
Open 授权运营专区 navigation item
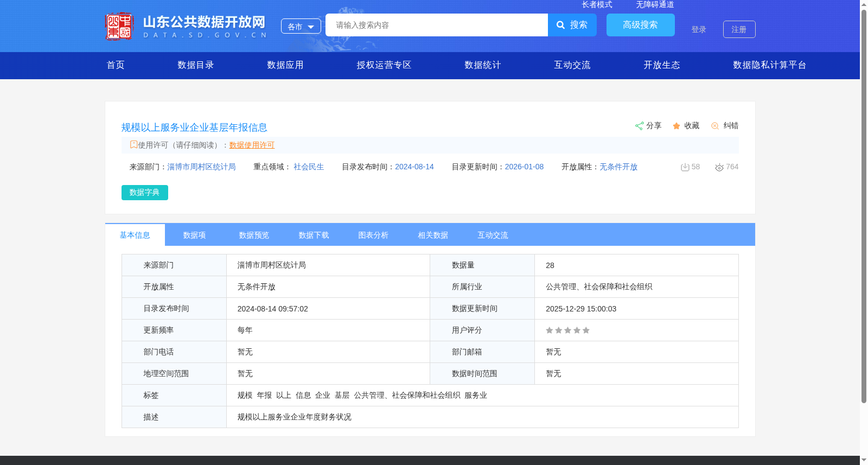(384, 65)
